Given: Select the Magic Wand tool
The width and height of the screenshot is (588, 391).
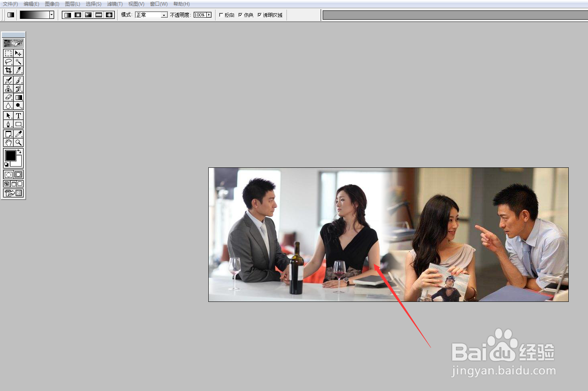Looking at the screenshot, I should pos(18,62).
